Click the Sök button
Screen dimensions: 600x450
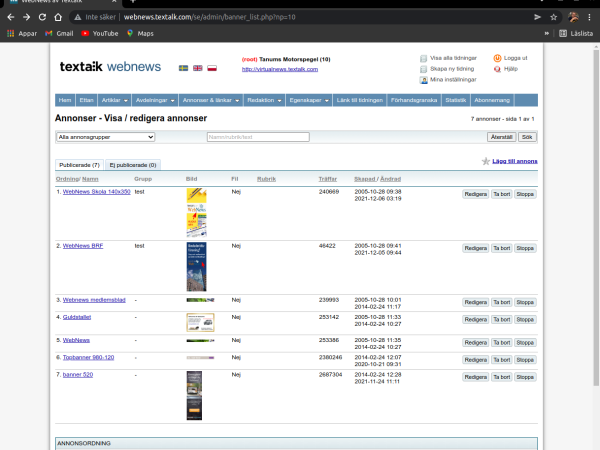tap(527, 137)
